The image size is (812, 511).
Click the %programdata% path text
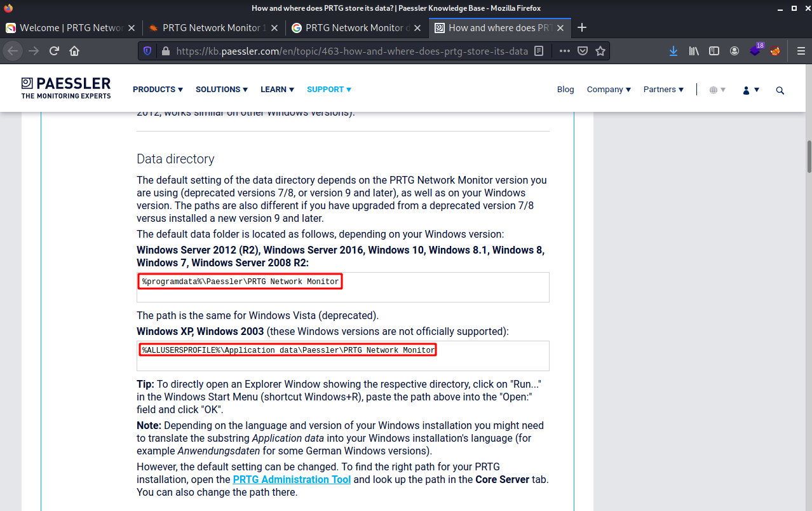[241, 282]
